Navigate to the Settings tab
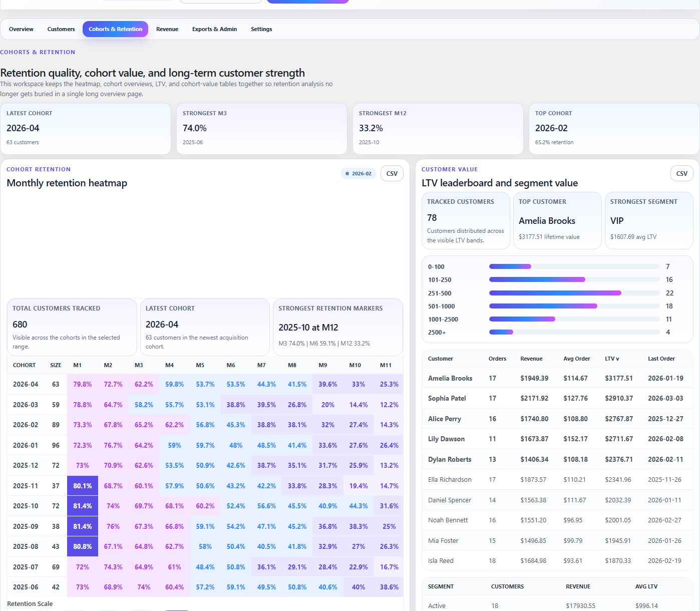Viewport: 700px width, 611px height. (x=261, y=29)
